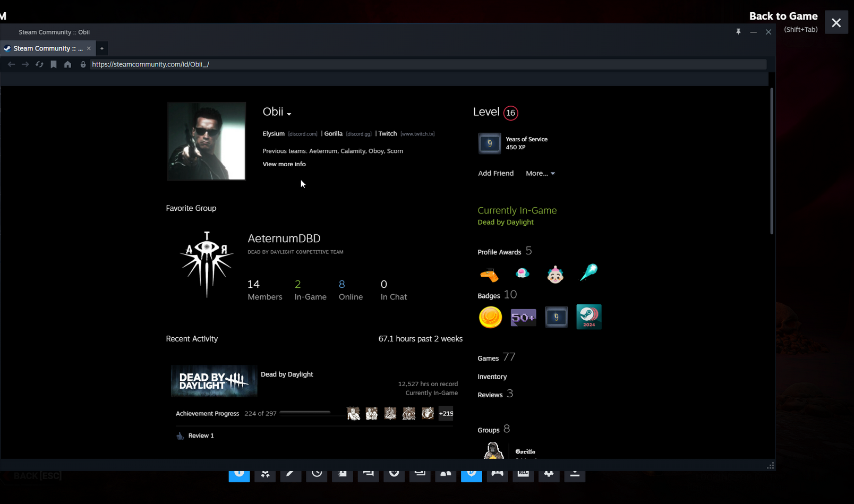Click the Level 16 badge circle
Screen dimensions: 854x504
pyautogui.click(x=511, y=113)
